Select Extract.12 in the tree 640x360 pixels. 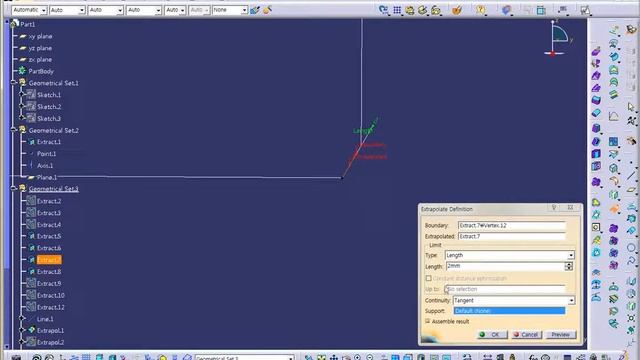[x=51, y=307]
